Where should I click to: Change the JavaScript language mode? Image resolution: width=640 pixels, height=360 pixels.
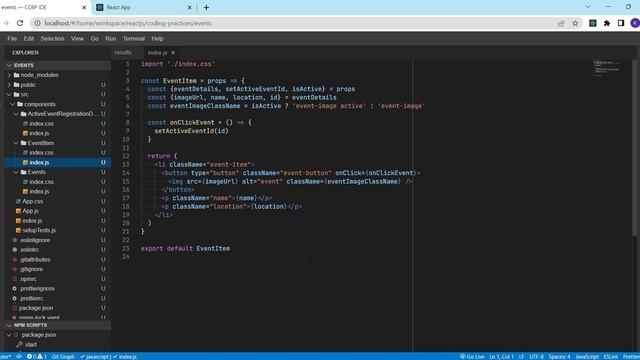587,356
